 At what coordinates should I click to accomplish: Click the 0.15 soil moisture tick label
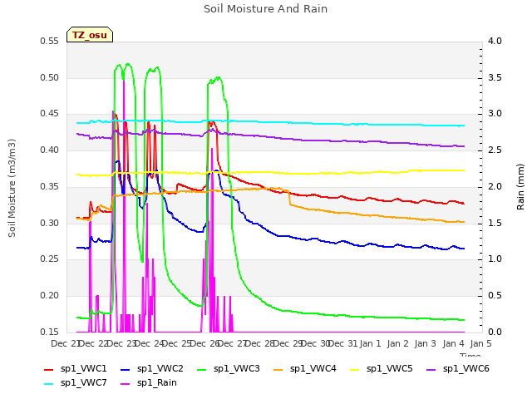pyautogui.click(x=49, y=332)
